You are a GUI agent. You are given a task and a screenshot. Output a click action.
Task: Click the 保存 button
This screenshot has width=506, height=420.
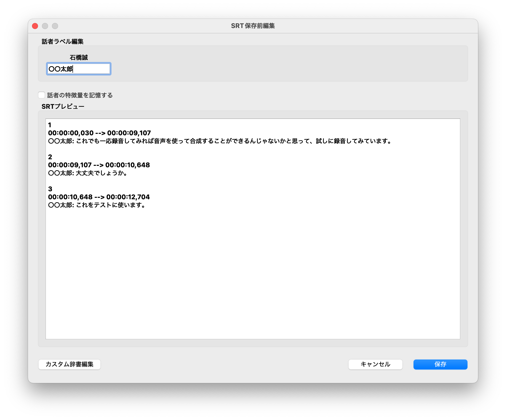(440, 364)
